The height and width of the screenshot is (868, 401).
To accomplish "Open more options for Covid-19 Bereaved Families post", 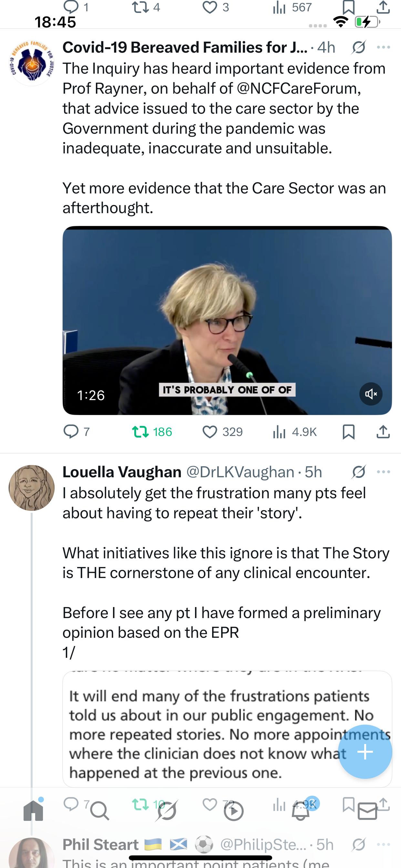I will pos(384,47).
